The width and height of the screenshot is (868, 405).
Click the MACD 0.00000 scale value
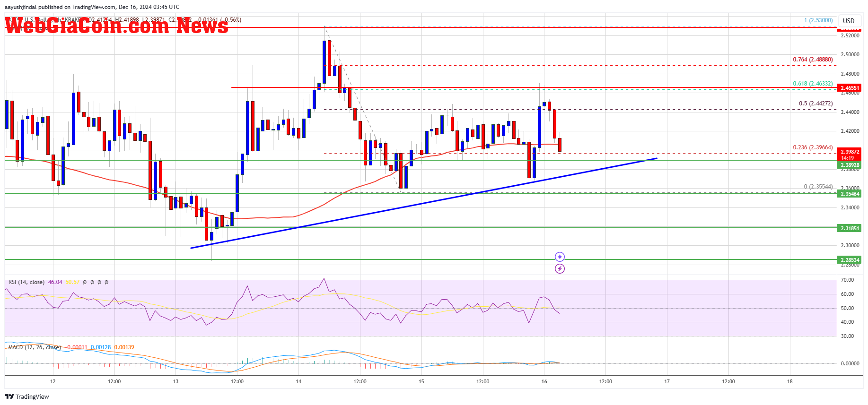pos(850,363)
